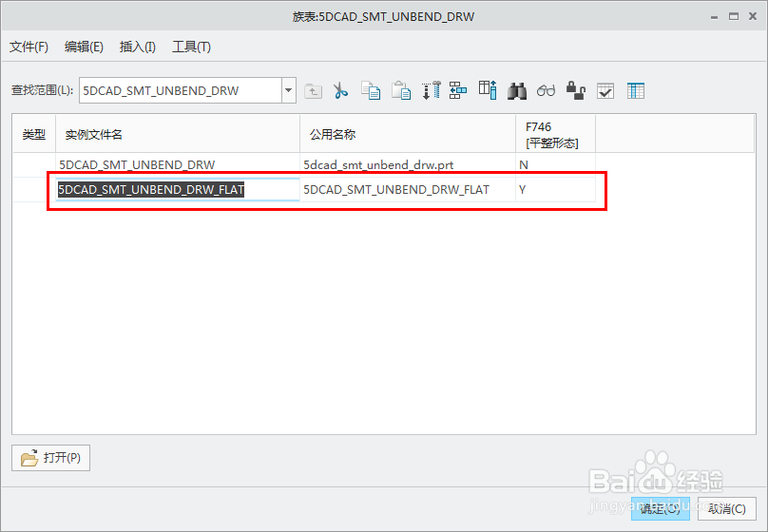The height and width of the screenshot is (532, 768).
Task: Click the edit table in Excel icon
Action: coord(636,91)
